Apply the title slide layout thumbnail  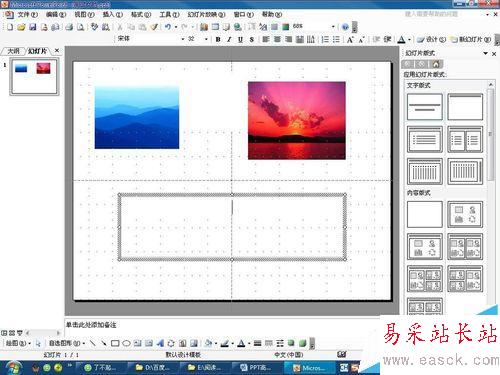pyautogui.click(x=425, y=107)
